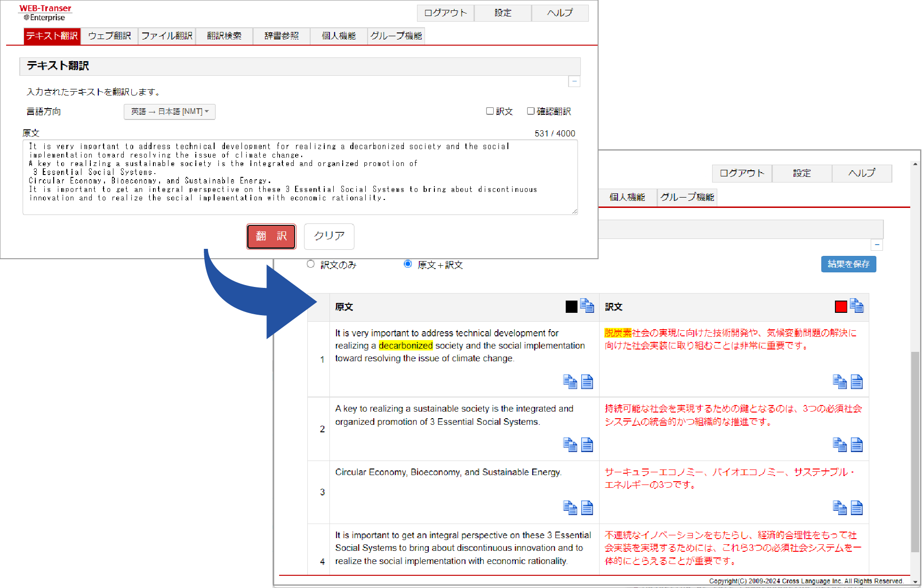The image size is (922, 588).
Task: Copy translation text of row 2
Action: [x=840, y=445]
